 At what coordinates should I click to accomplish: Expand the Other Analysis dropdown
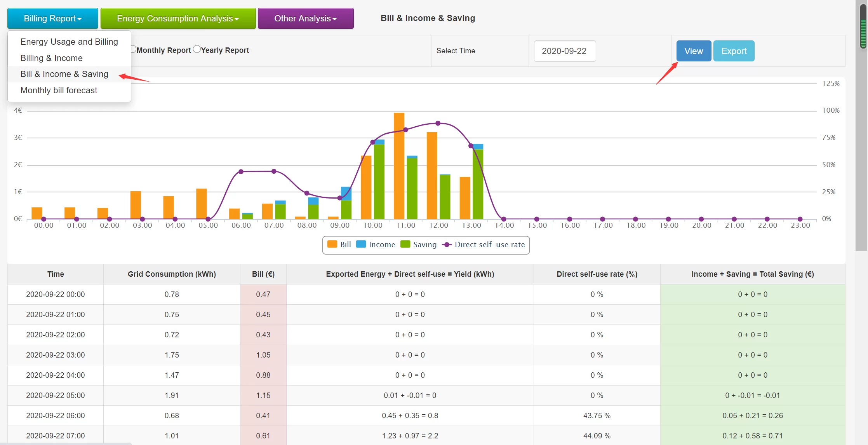tap(306, 18)
